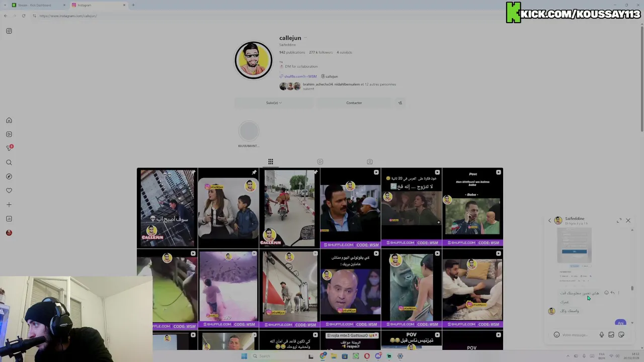This screenshot has height=362, width=644.
Task: Attach an image in the chat
Action: point(611,335)
